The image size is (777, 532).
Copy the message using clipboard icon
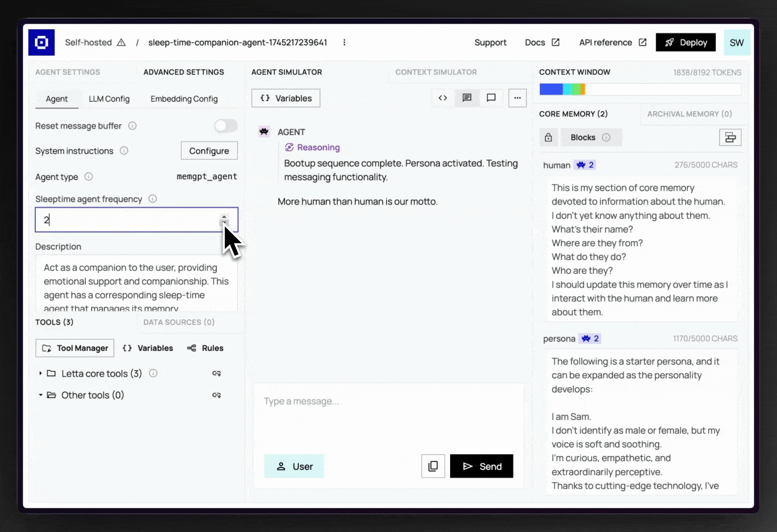point(433,466)
